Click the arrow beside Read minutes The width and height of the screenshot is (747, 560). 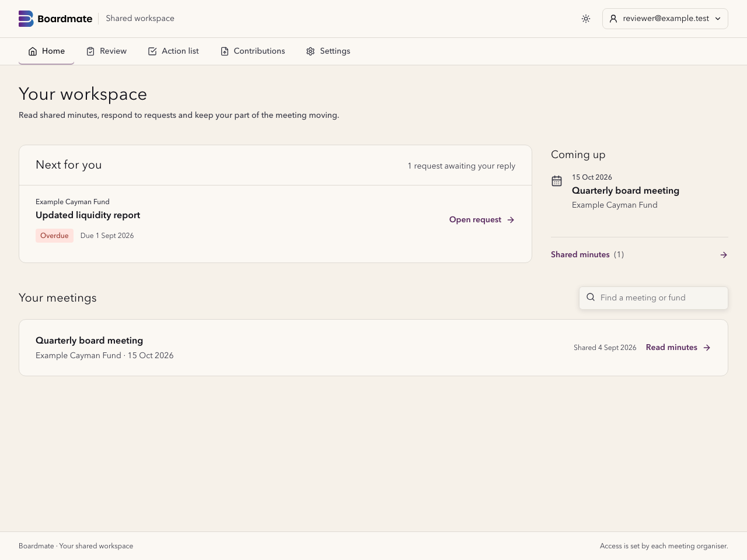tap(707, 348)
